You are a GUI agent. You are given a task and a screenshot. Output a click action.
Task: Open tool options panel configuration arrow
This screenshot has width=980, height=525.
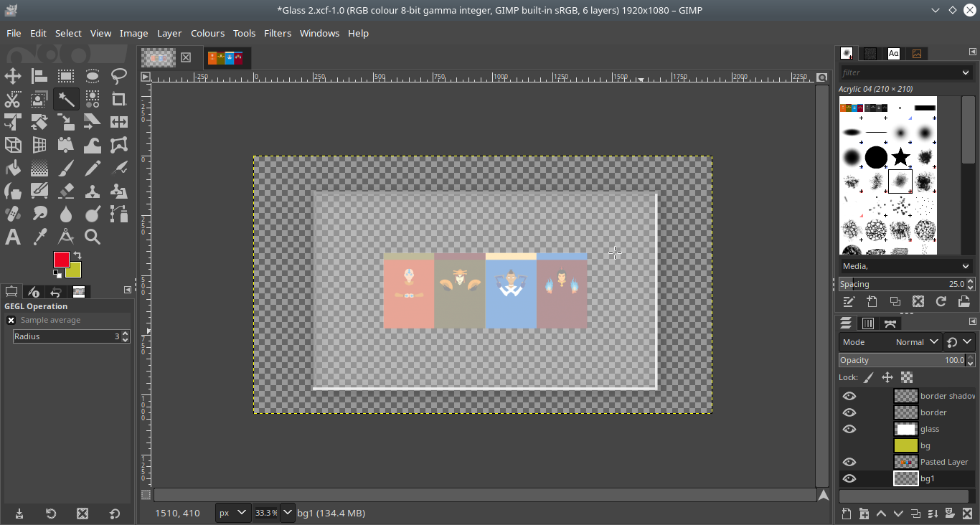(x=128, y=290)
